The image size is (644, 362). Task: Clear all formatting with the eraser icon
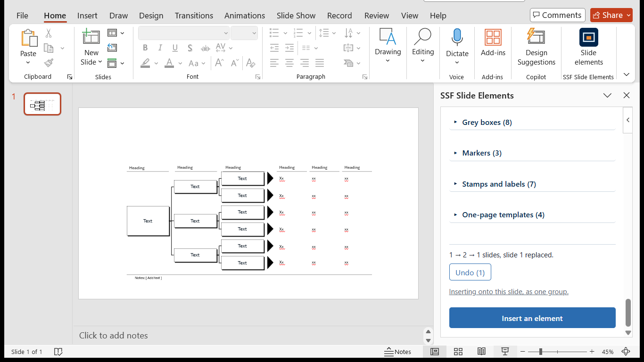tap(251, 63)
